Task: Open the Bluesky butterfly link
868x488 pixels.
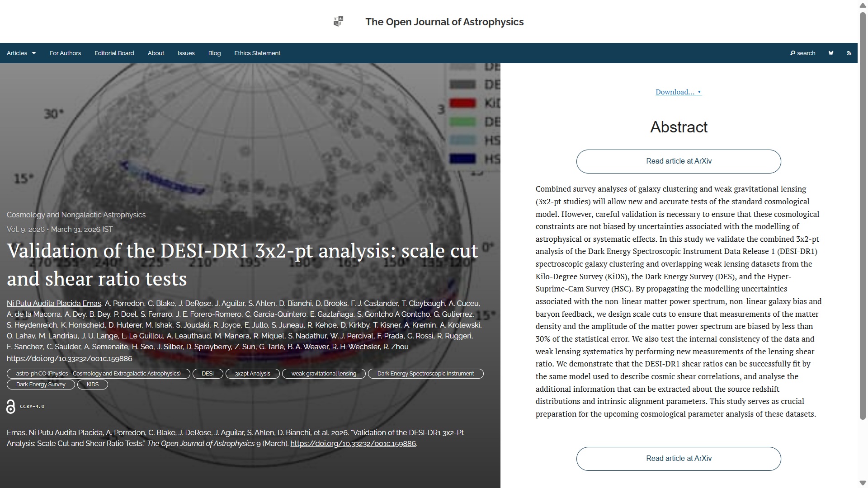Action: coord(830,53)
